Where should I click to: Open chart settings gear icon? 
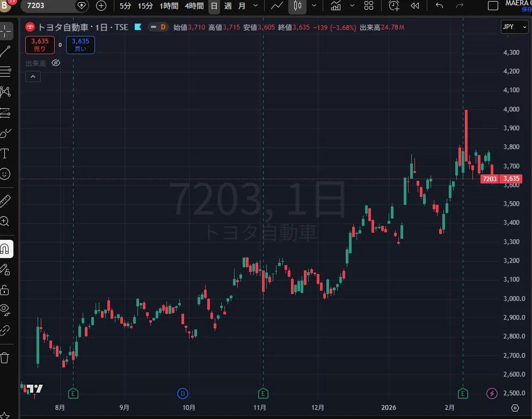point(515,408)
